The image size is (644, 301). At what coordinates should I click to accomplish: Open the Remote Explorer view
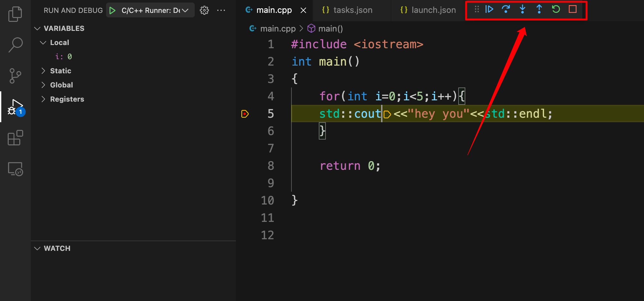click(15, 169)
